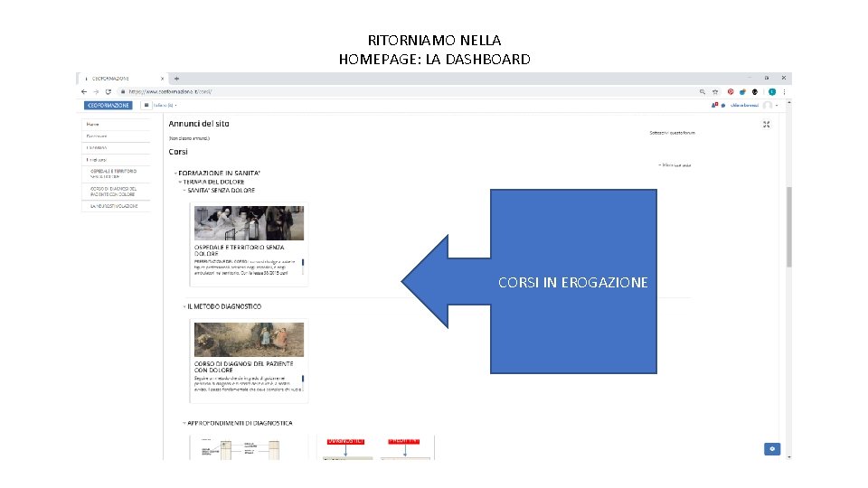Open a new browser tab with plus
This screenshot has height=488, width=868.
coord(176,79)
